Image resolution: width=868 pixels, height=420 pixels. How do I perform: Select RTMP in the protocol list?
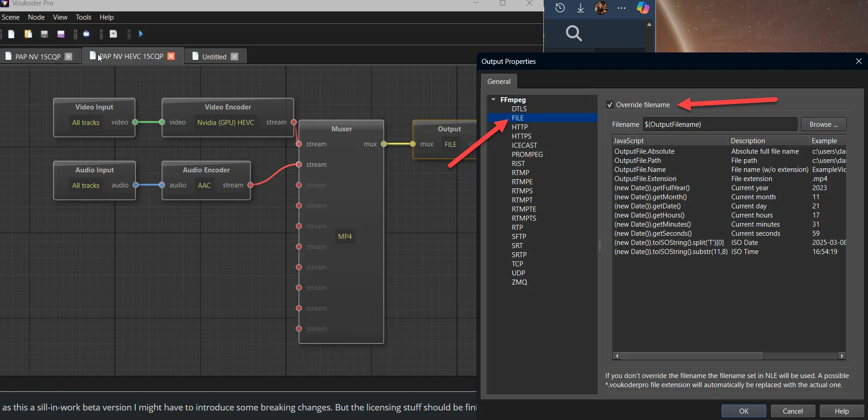[x=520, y=173]
